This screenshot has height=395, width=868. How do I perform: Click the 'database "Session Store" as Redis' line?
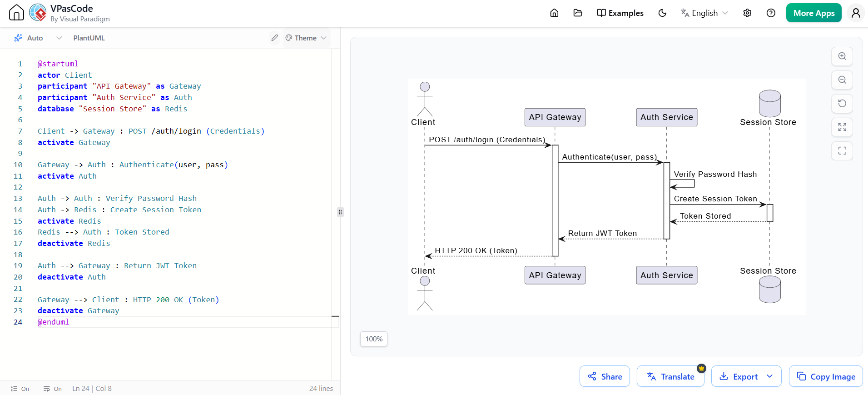pyautogui.click(x=112, y=109)
